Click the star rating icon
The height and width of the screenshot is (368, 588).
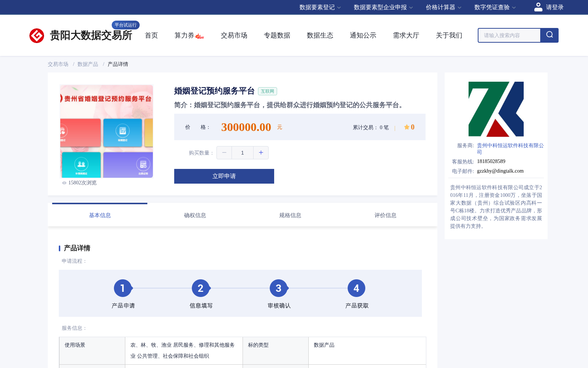407,127
